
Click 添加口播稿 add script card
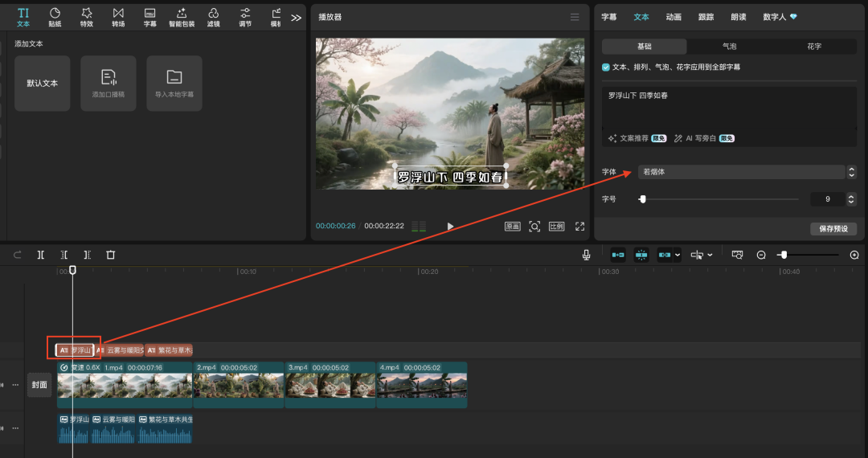tap(108, 83)
